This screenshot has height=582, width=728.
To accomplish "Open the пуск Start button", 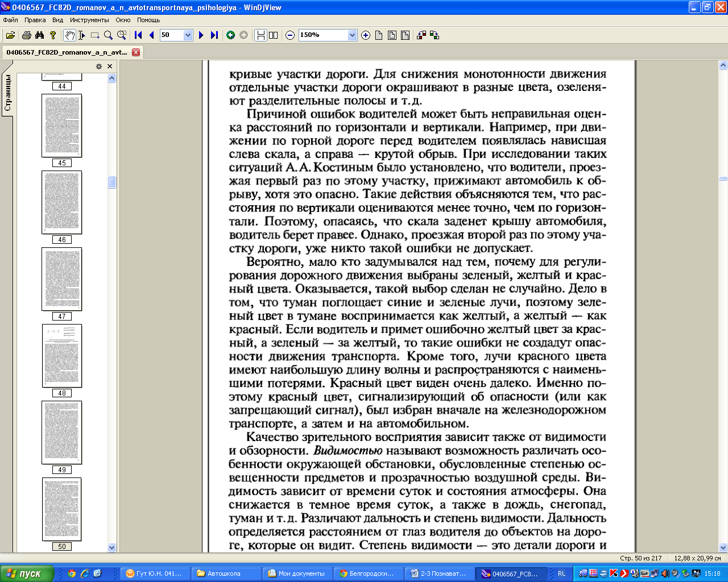I will point(27,573).
